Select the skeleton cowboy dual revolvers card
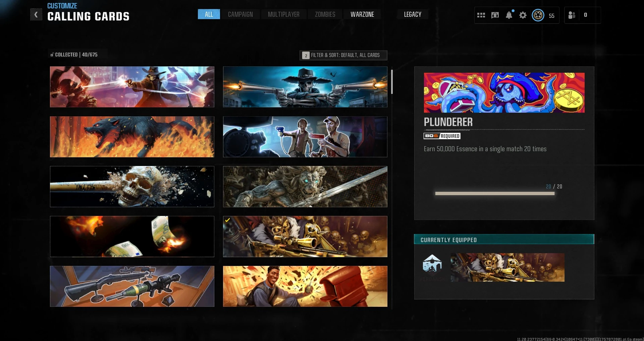644x341 pixels. tap(305, 87)
